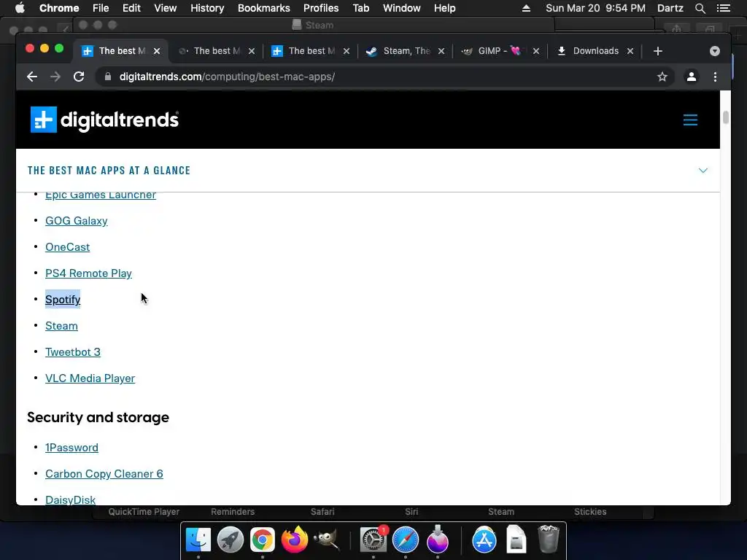This screenshot has width=747, height=560.
Task: Click the Chrome icon in the Dock
Action: tap(263, 540)
